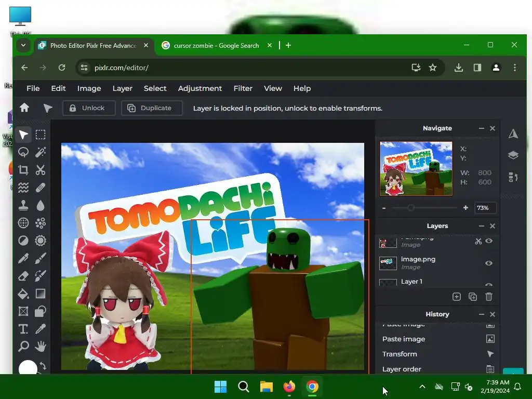
Task: Open the Select menu
Action: pyautogui.click(x=155, y=88)
